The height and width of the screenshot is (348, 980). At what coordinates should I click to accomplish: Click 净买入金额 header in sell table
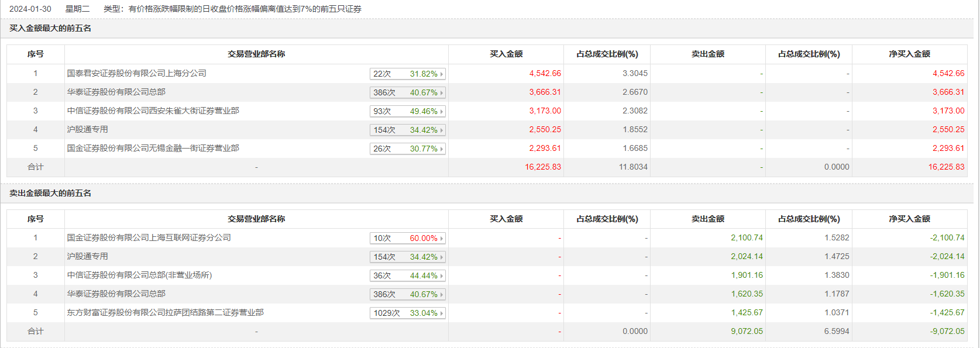[x=909, y=219]
